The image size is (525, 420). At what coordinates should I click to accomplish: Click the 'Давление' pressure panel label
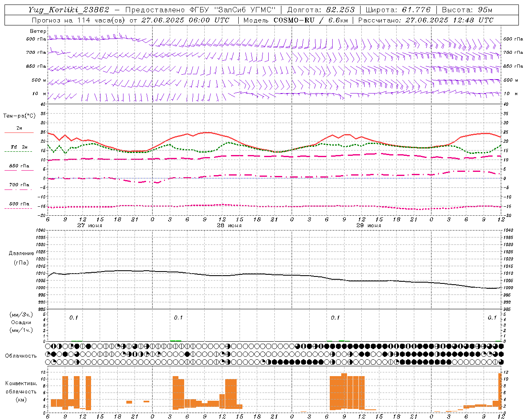(21, 253)
